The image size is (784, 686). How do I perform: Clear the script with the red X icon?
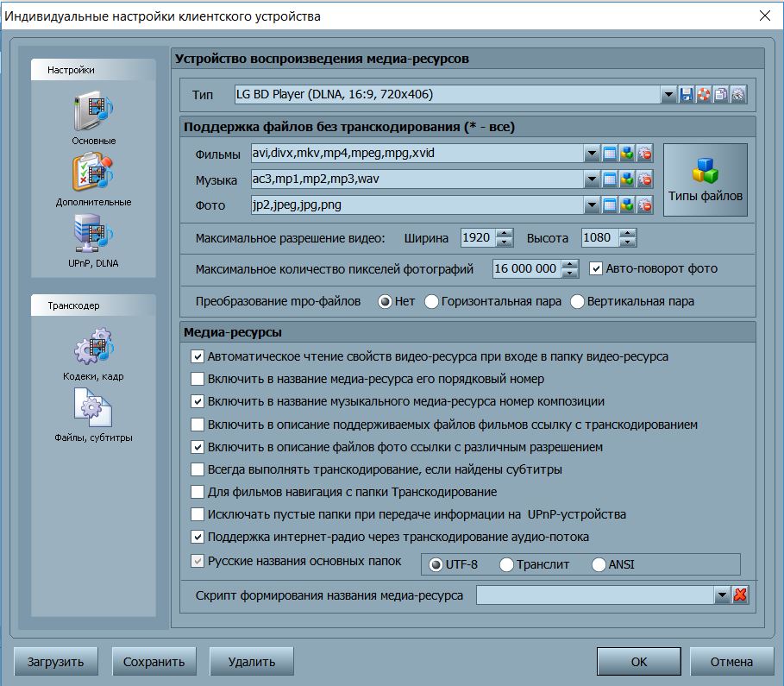click(x=739, y=595)
